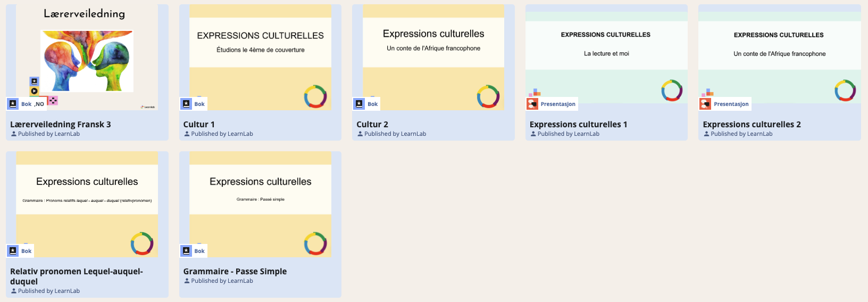Image resolution: width=868 pixels, height=302 pixels.
Task: Click the Bok star icon on Cultur 2
Action: click(360, 104)
